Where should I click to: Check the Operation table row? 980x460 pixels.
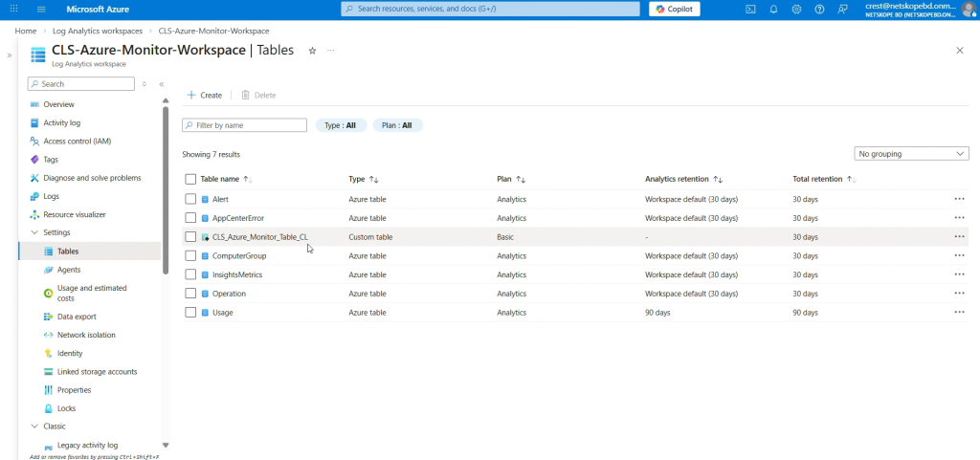(190, 294)
